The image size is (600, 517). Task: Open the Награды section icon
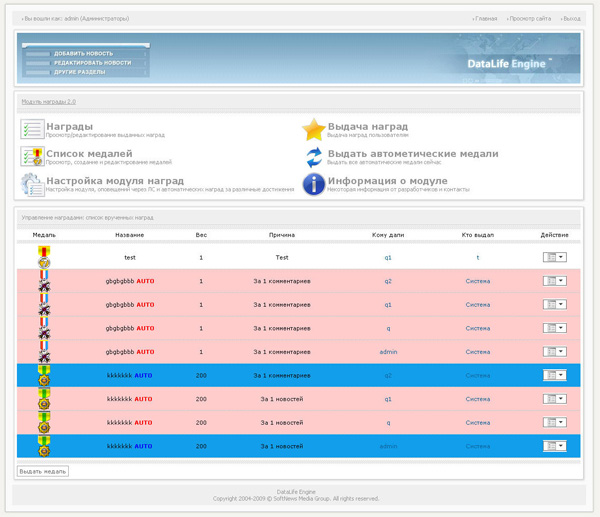coord(32,131)
